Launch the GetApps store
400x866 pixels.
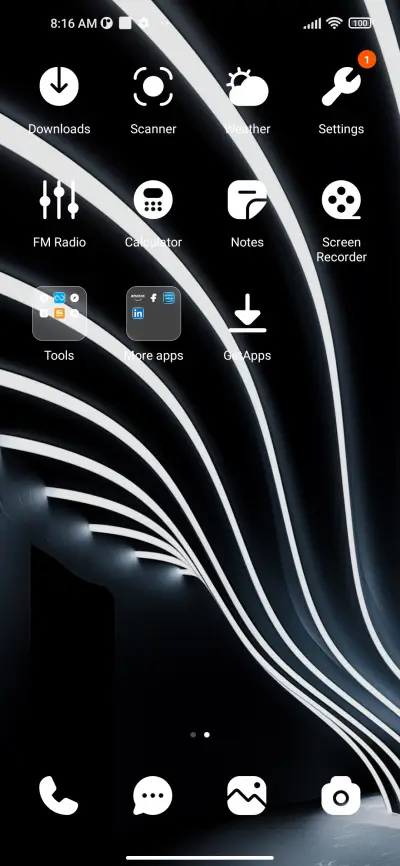[x=247, y=313]
